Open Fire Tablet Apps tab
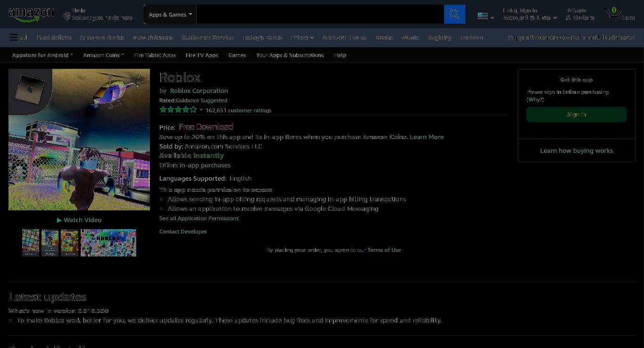644x348 pixels. click(155, 55)
